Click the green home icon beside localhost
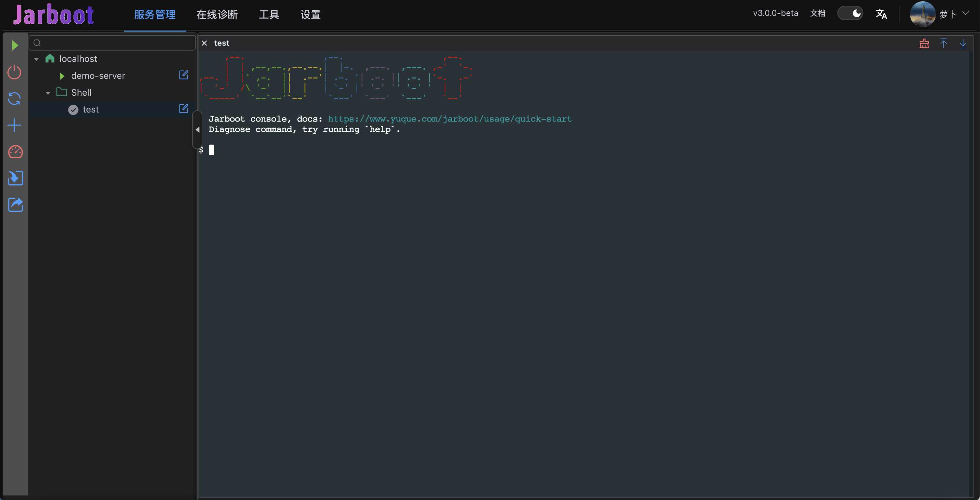The image size is (980, 500). click(50, 58)
